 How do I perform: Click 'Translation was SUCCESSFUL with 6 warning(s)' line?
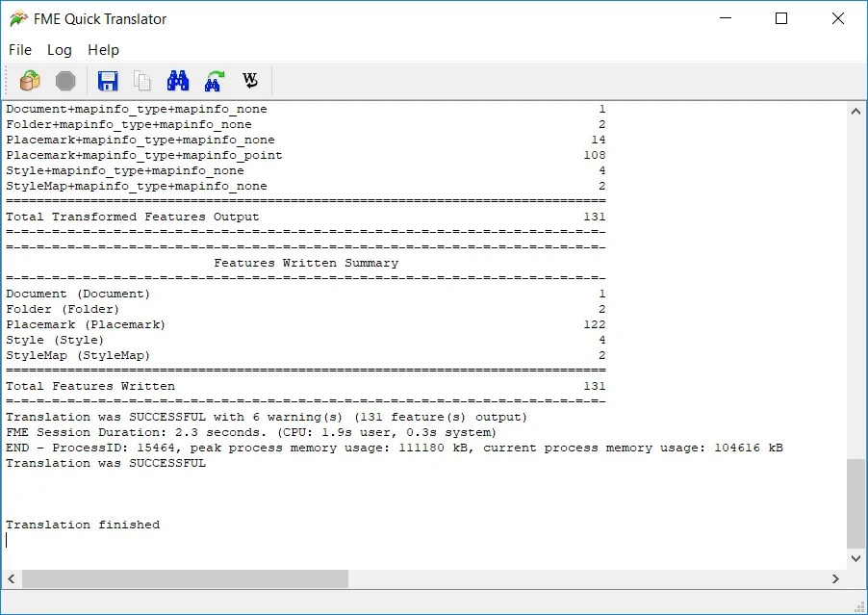267,417
